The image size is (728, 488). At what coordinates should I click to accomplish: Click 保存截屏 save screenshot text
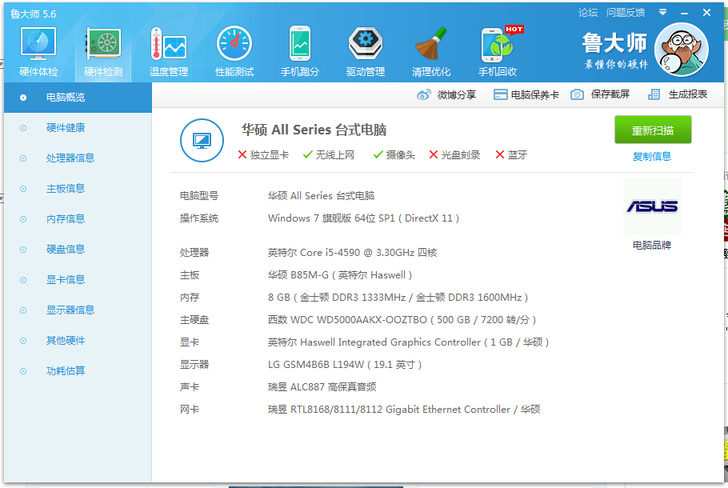(x=610, y=94)
